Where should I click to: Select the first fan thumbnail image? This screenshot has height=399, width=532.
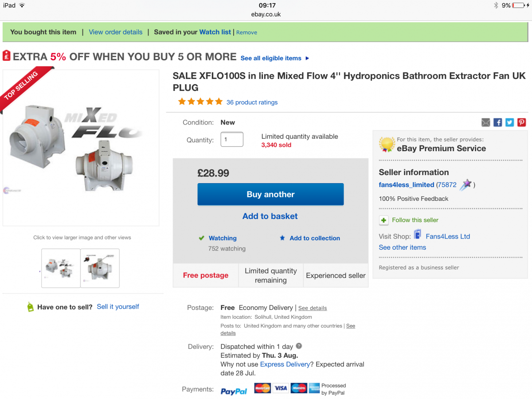coord(61,268)
